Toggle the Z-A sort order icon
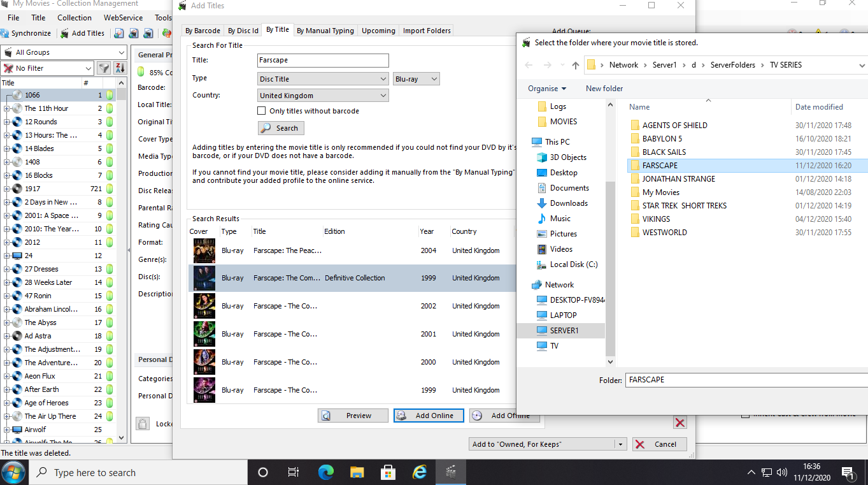 click(x=120, y=68)
